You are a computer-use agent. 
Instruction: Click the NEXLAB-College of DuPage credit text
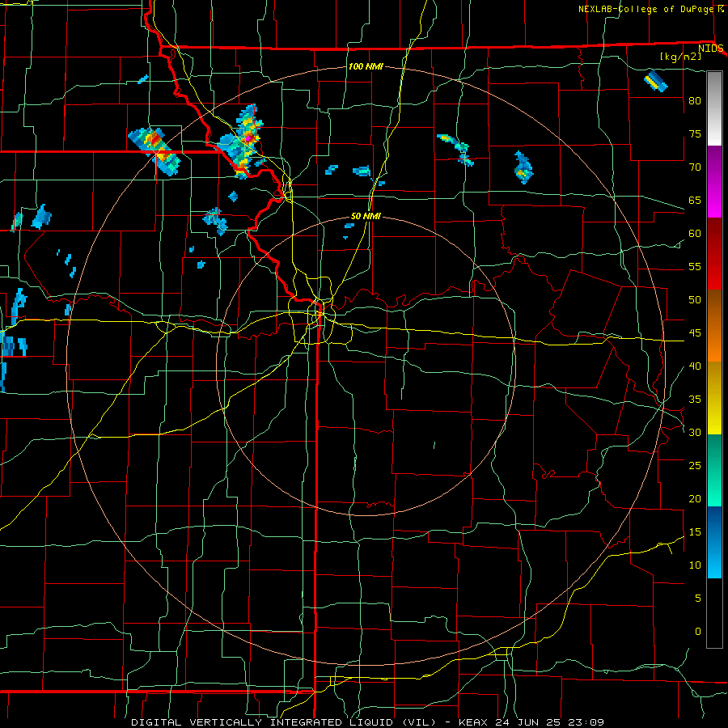645,9
